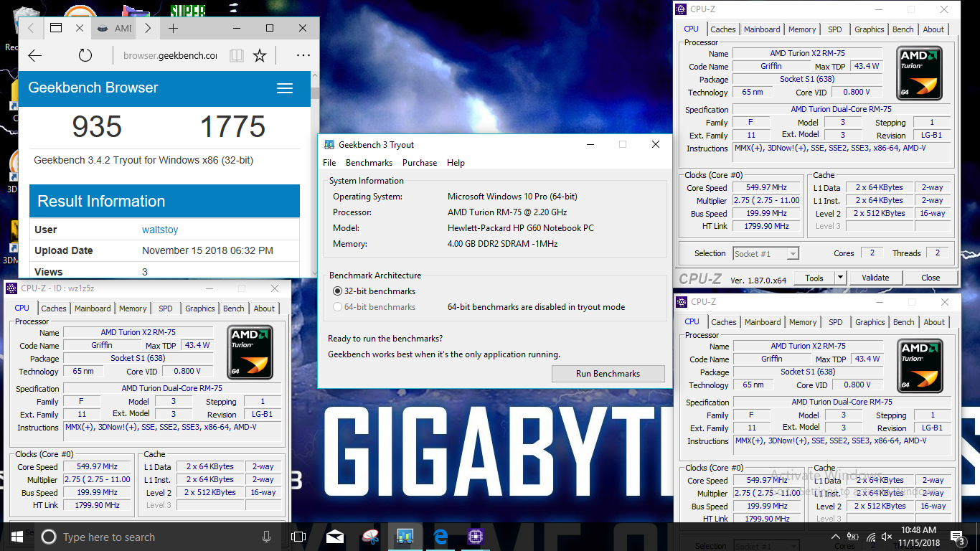Click AMD Turion logo in CPU-Z wz1z5z window

[x=250, y=352]
